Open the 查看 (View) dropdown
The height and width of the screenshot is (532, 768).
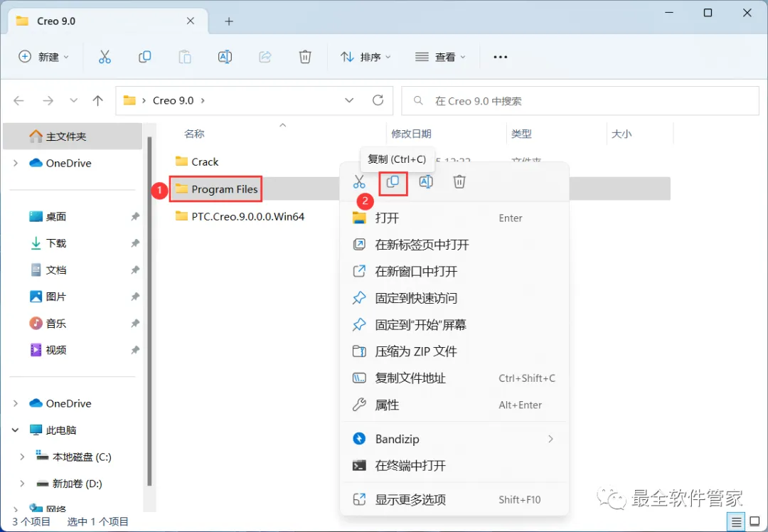[440, 57]
